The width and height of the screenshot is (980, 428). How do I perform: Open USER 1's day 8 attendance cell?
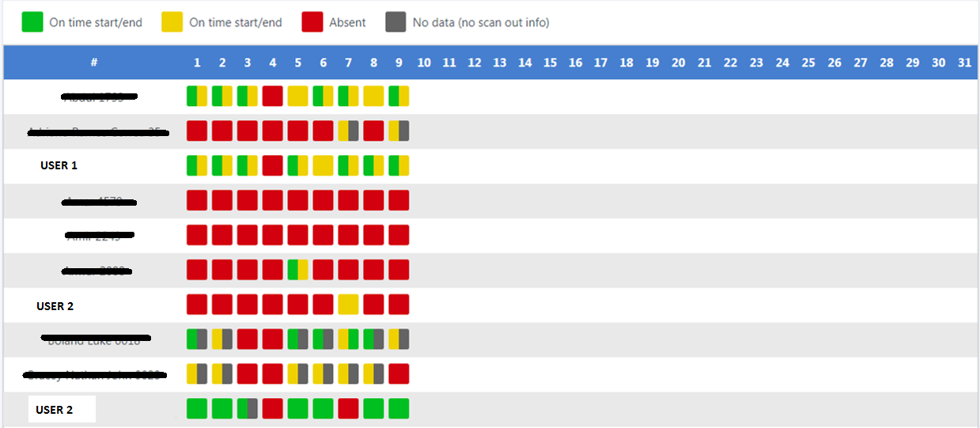[373, 165]
